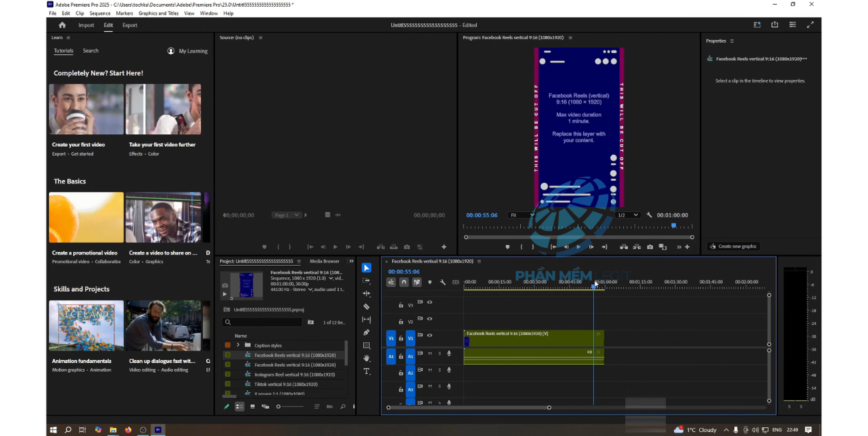This screenshot has width=868, height=436.
Task: Toggle linked selection in timeline
Action: tap(417, 282)
